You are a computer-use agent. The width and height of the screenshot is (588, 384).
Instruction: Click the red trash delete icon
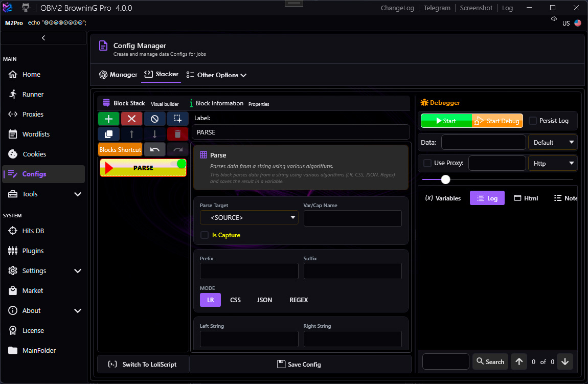[x=177, y=134]
